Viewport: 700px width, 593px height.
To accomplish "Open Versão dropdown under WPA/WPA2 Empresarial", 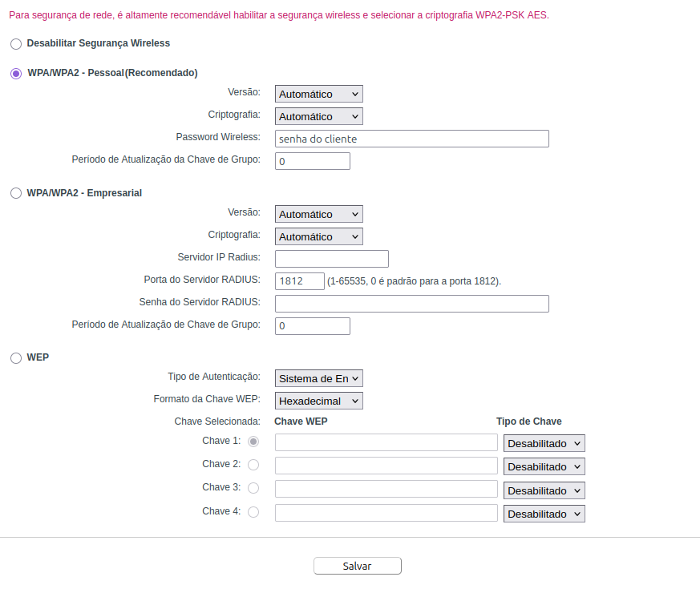I will coord(318,214).
